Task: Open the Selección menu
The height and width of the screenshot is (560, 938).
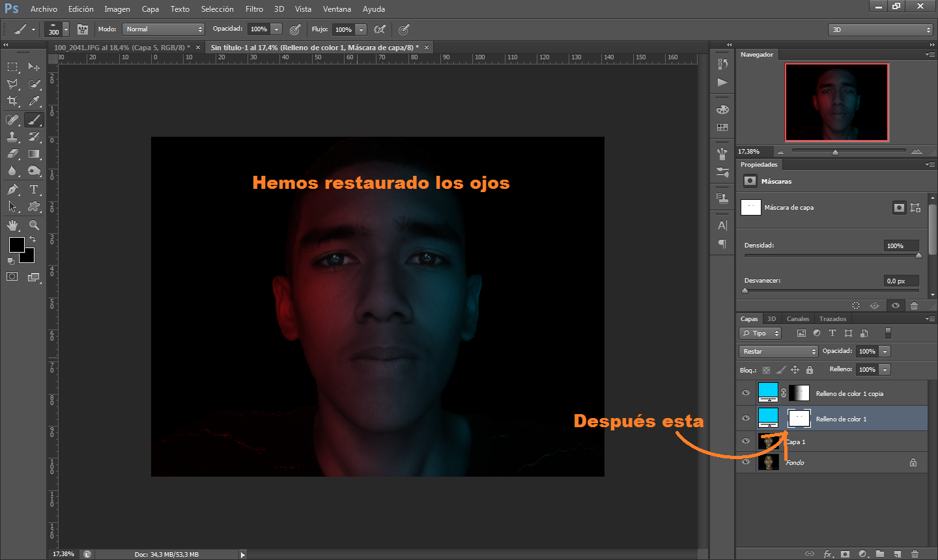Action: [x=217, y=9]
